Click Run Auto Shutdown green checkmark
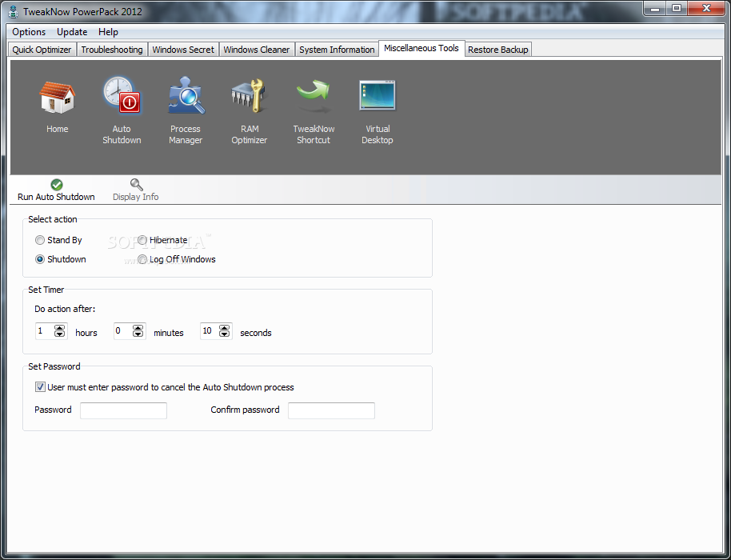 coord(57,185)
